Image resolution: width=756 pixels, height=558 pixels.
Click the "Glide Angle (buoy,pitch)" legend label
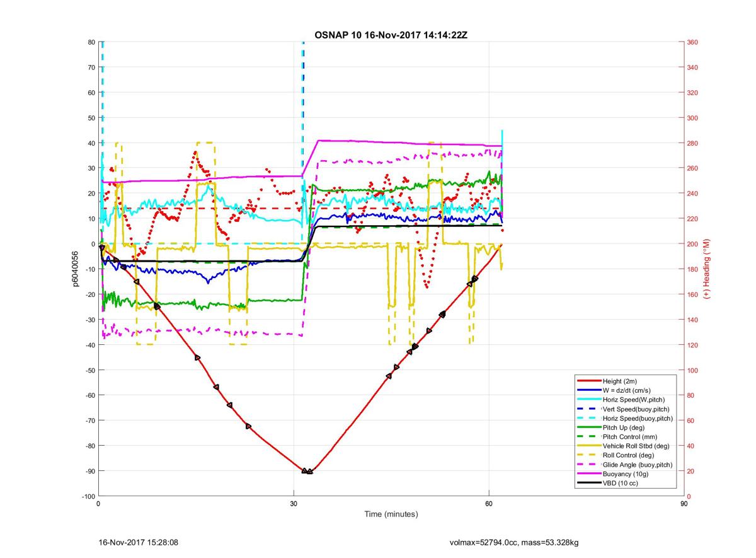tap(638, 465)
